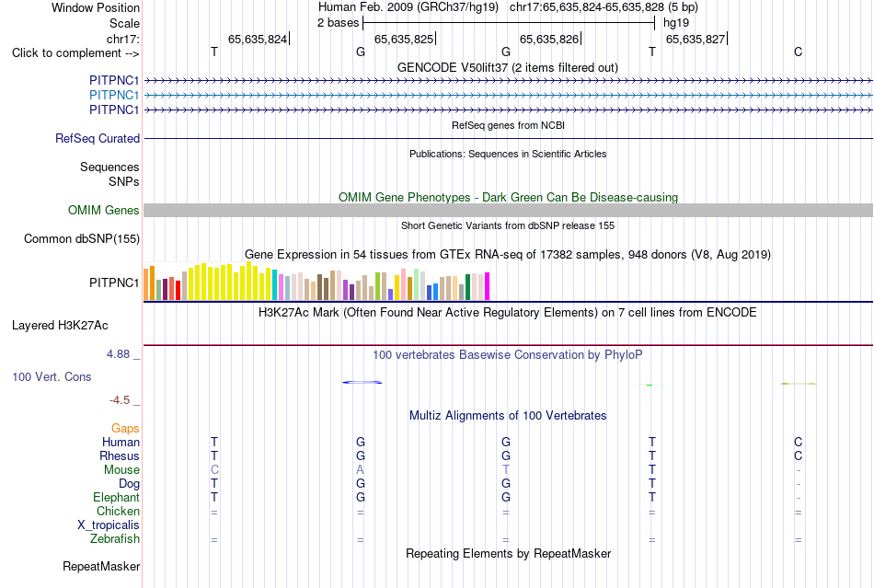
Task: Open the light-blue PITPNC1 GENCODE transcript label
Action: [x=114, y=96]
